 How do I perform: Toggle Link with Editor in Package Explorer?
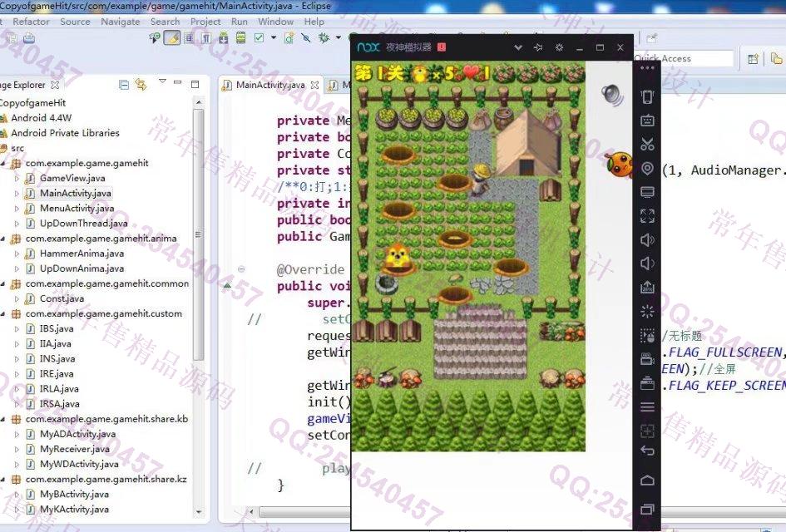pos(141,85)
